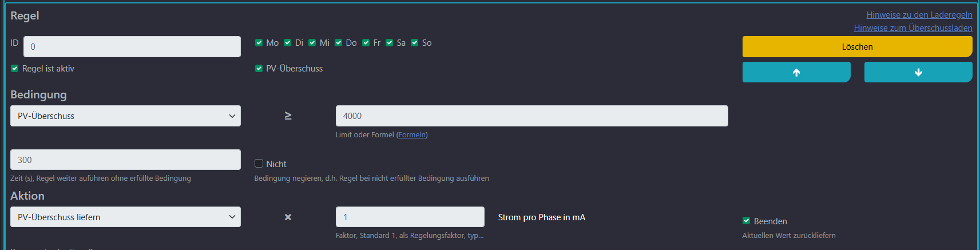Uncheck the Mo weekday checkbox
Screen dimensions: 980x250
pos(259,43)
